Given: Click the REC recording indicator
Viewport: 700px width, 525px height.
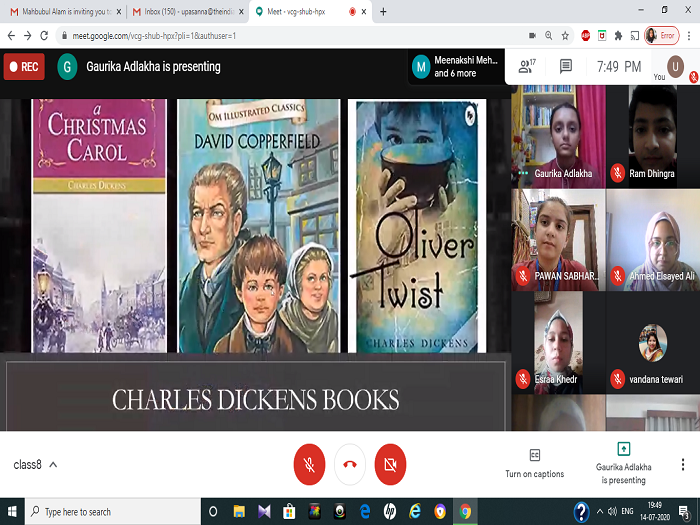Looking at the screenshot, I should 24,67.
